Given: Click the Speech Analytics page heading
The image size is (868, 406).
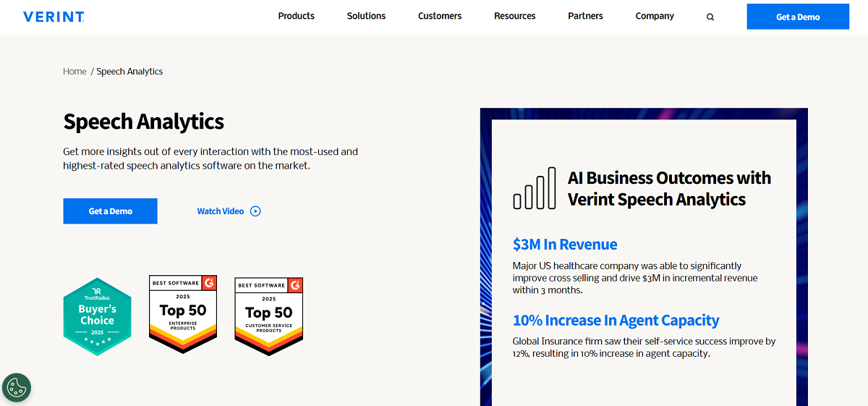Looking at the screenshot, I should click(x=144, y=122).
